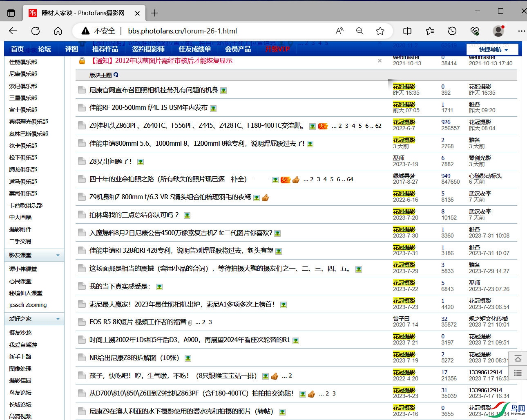Open the favorites list

430,31
